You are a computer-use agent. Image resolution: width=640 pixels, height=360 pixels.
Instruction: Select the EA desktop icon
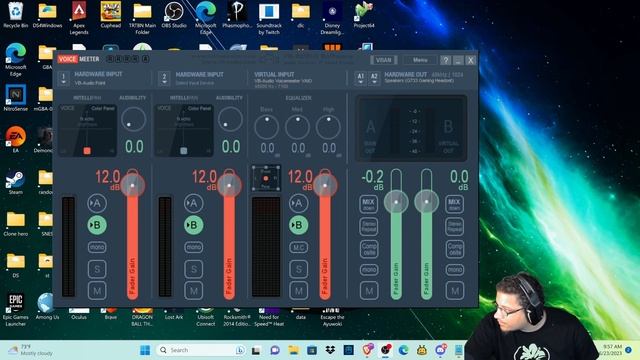coord(16,140)
